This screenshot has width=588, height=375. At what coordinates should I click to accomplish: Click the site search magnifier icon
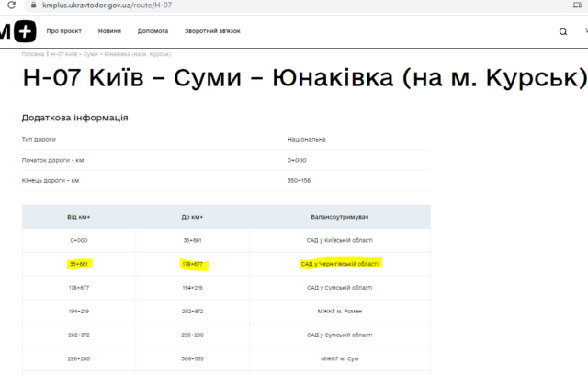[563, 31]
